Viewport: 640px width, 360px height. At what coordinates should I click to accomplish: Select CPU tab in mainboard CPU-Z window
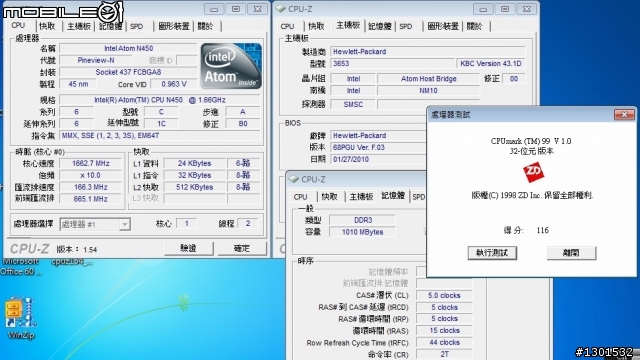287,26
